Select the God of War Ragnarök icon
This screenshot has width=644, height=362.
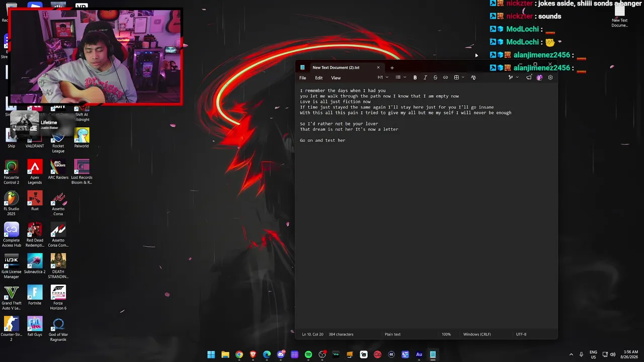58,329
